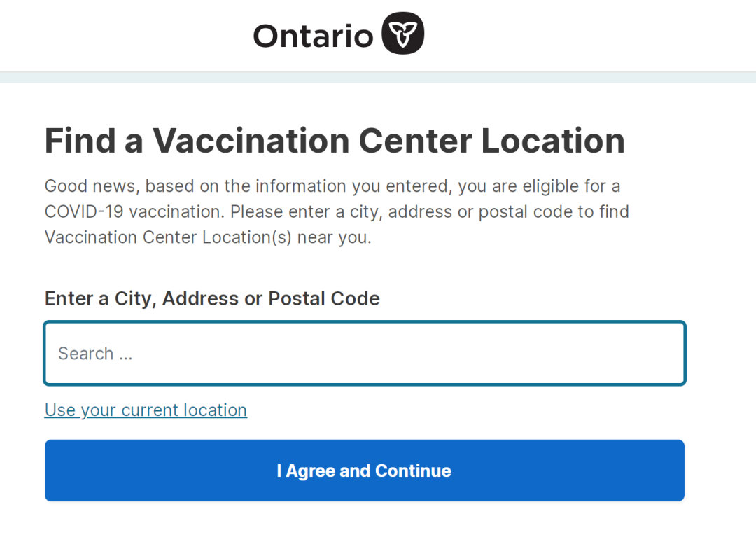Click the 'Use your current location' link
This screenshot has width=756, height=542.
click(x=146, y=410)
